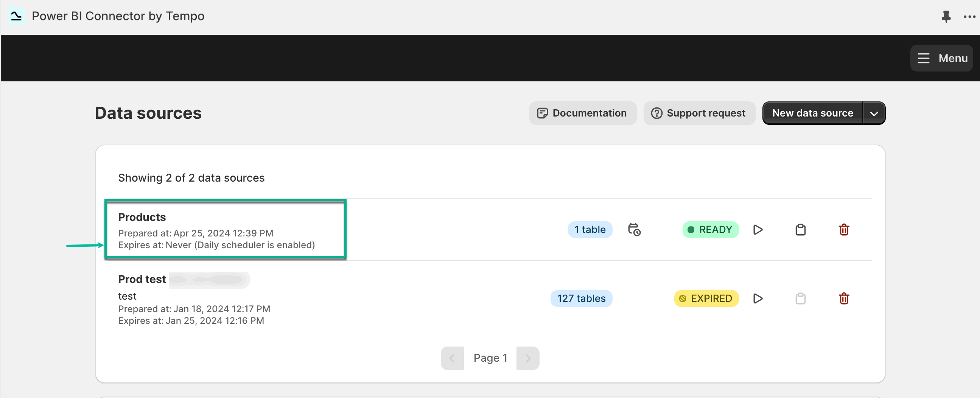980x398 pixels.
Task: Click the Tempo logo icon
Action: 16,16
